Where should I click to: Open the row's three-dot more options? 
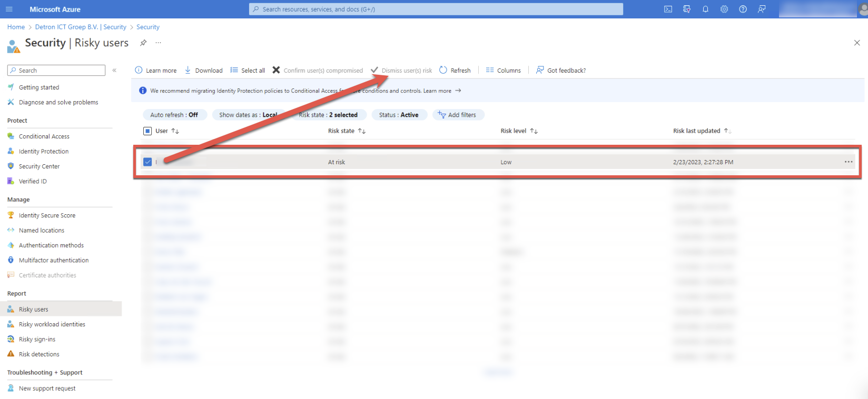848,162
